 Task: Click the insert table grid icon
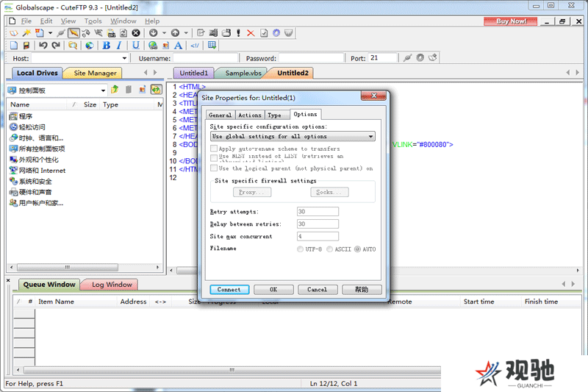(x=212, y=46)
